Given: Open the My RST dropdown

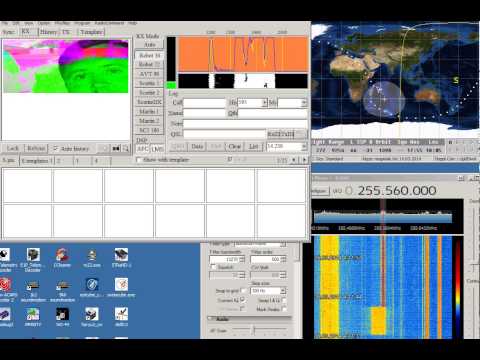Looking at the screenshot, I should (304, 102).
